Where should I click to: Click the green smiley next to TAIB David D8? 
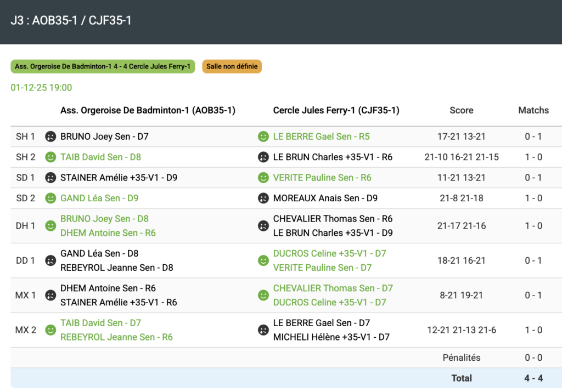pos(50,157)
